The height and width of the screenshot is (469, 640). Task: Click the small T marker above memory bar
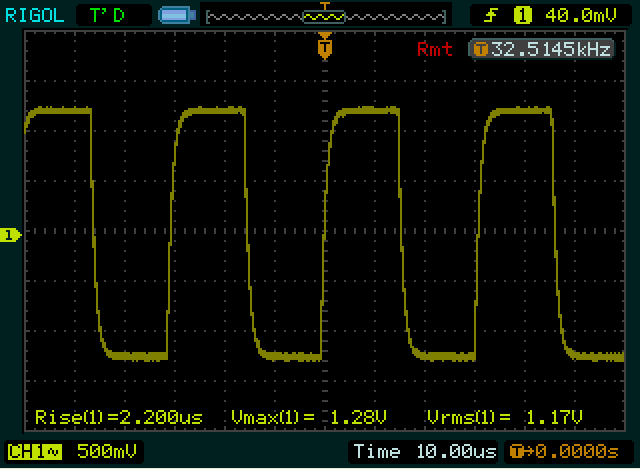(x=325, y=6)
